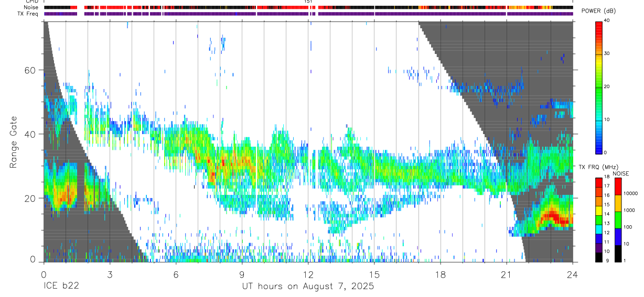
Task: Click hour 24 on the UT axis
Action: click(572, 274)
